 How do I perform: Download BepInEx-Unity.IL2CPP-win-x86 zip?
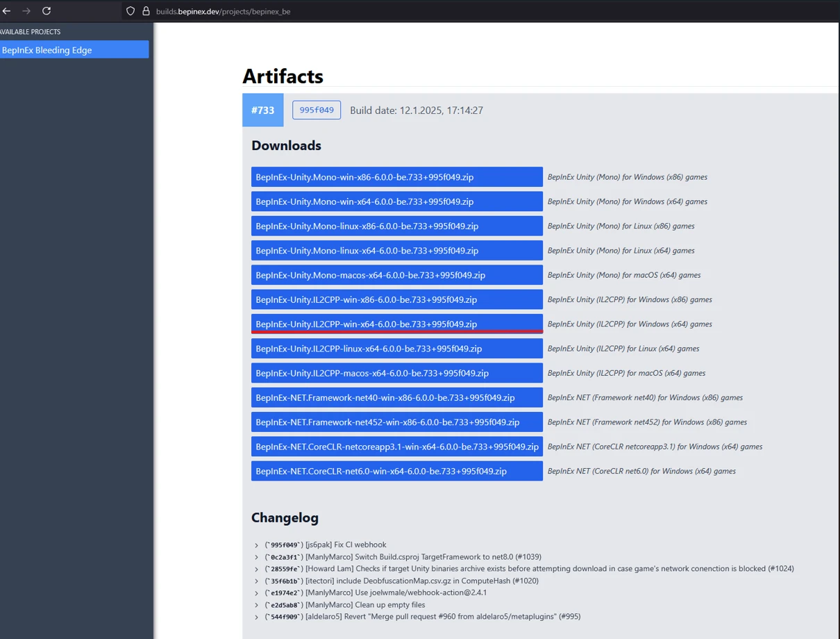coord(397,299)
